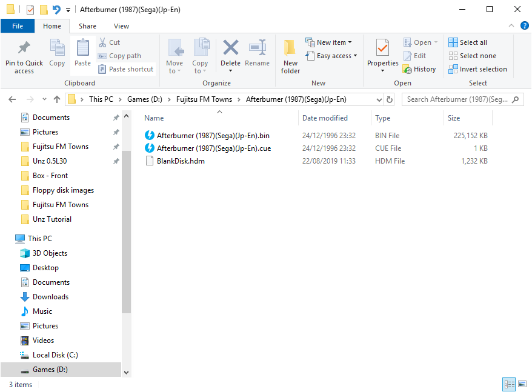Switch to the View ribbon tab
The width and height of the screenshot is (532, 392).
(121, 26)
